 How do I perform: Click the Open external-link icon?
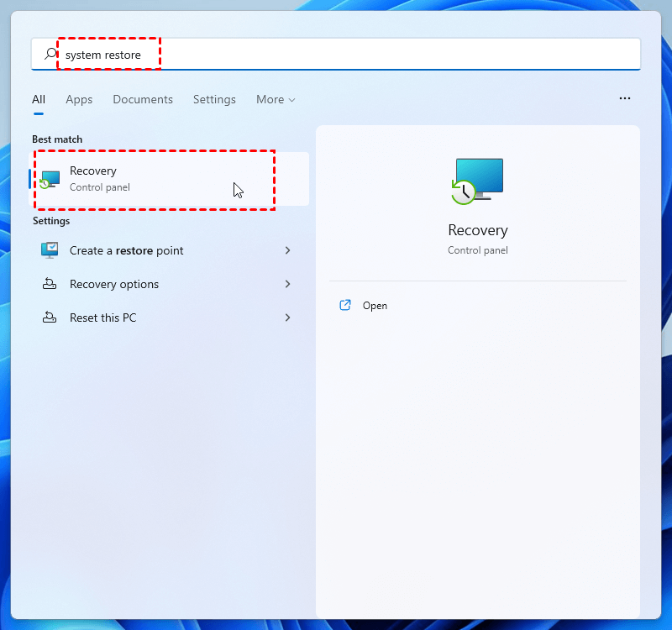pyautogui.click(x=345, y=305)
